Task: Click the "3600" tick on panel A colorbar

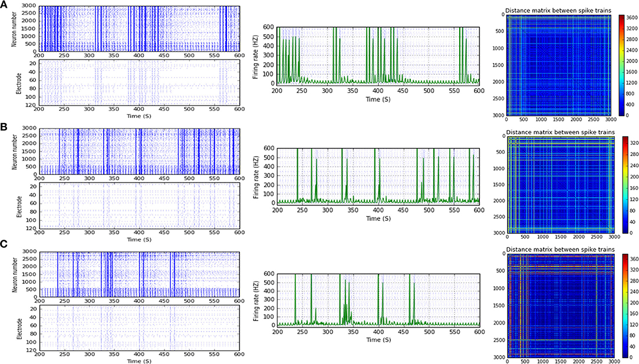Action: pos(633,18)
